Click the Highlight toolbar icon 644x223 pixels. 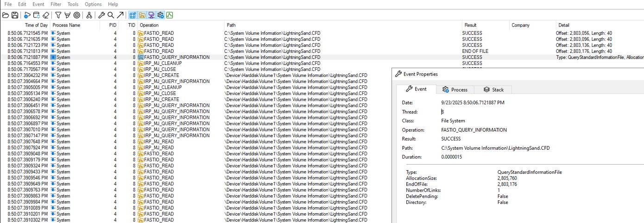[68, 15]
